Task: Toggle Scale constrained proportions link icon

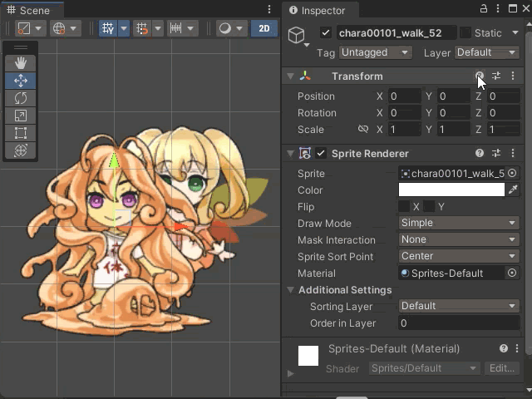Action: pyautogui.click(x=363, y=130)
